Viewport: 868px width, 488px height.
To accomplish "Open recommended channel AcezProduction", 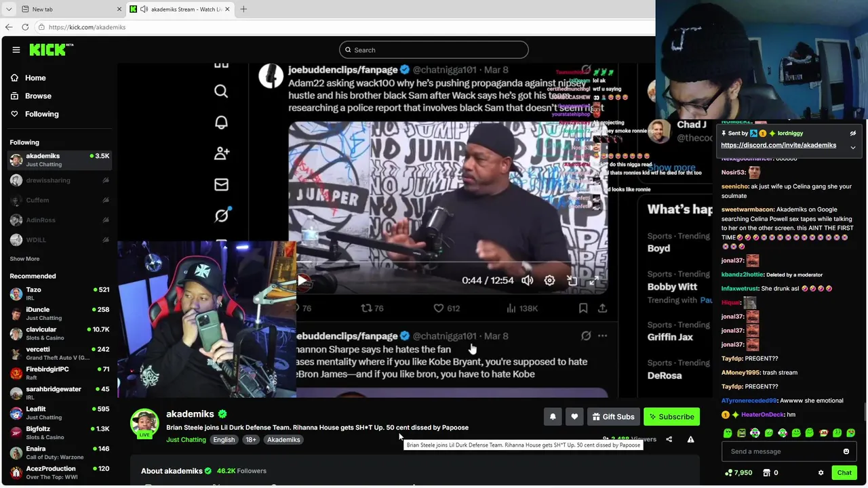I will pos(60,472).
